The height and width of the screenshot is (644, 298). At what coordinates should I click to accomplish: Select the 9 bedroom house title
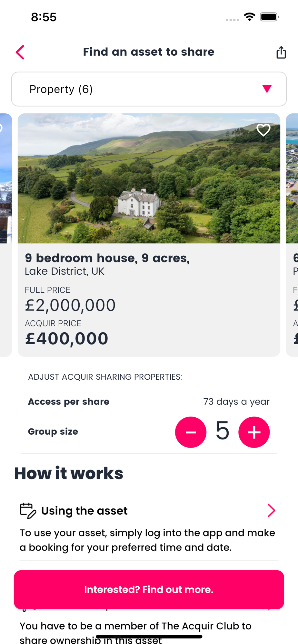pos(107,258)
